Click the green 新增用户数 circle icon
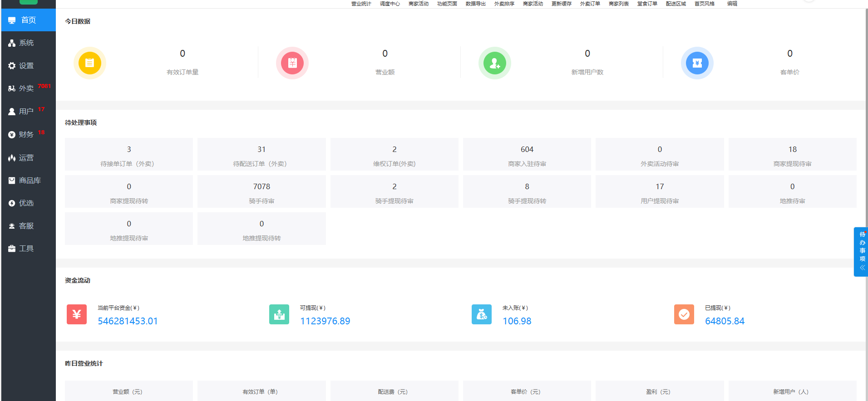Screen dimensions: 868x401 pos(495,63)
